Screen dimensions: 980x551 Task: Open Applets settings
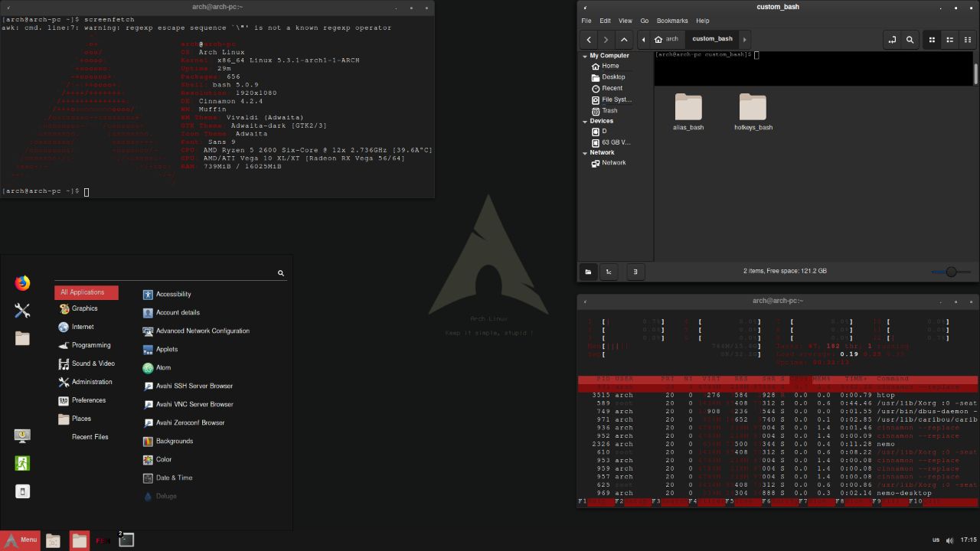pos(160,349)
